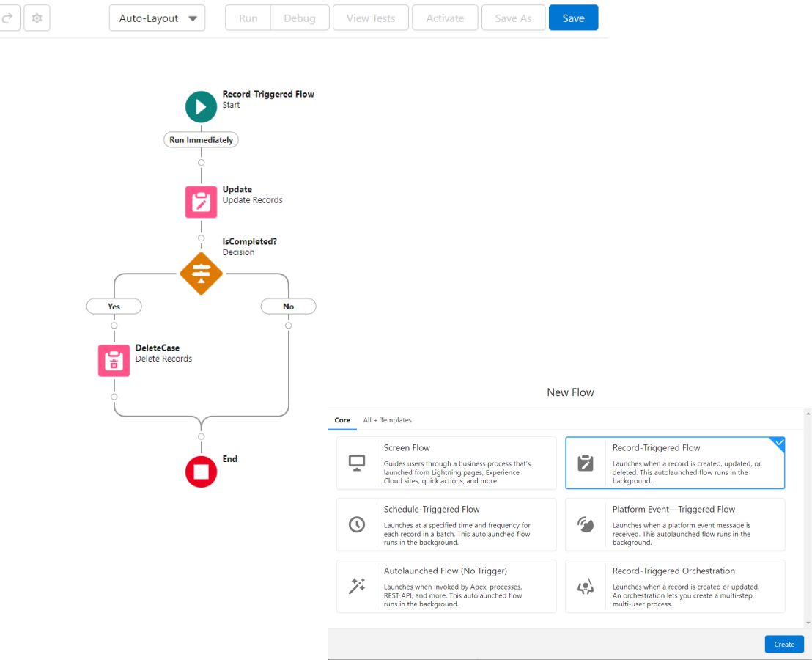Viewport: 812px width, 660px height.
Task: Expand the Auto-Layout dropdown
Action: [x=157, y=18]
